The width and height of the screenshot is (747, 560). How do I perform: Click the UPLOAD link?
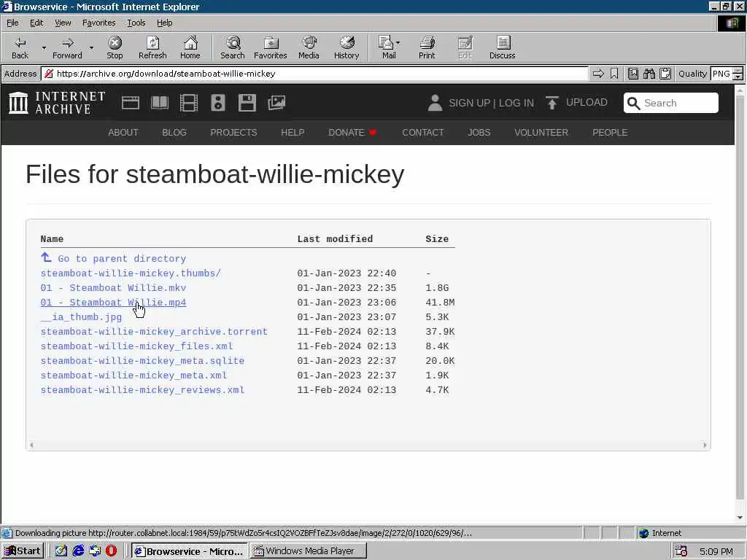pyautogui.click(x=587, y=102)
